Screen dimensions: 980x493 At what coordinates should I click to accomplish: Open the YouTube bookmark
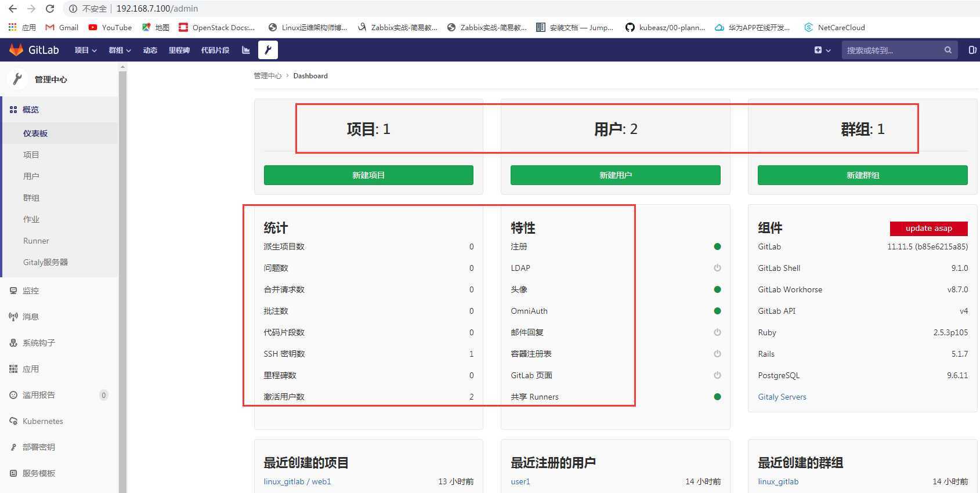click(110, 27)
